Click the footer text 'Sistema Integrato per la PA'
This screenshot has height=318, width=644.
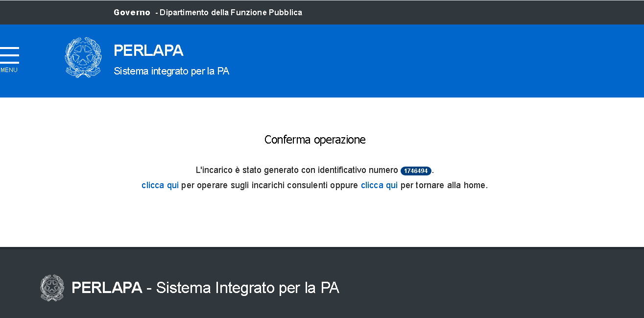[247, 288]
